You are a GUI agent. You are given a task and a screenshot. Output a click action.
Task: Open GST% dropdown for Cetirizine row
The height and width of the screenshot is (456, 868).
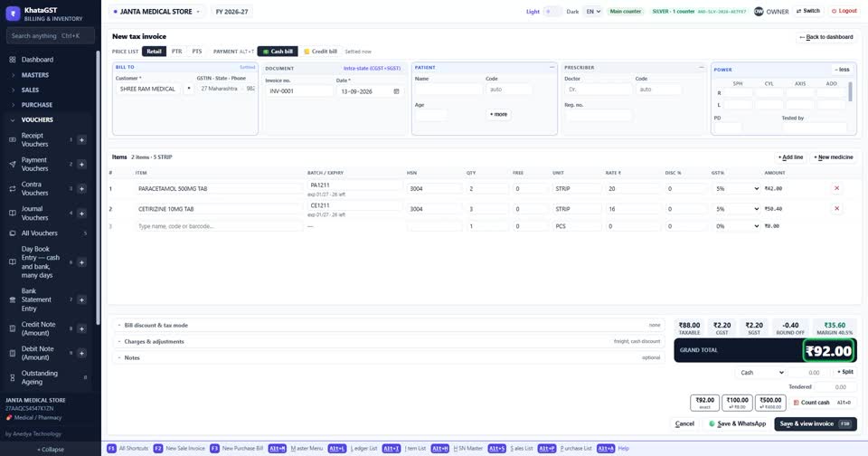coord(737,209)
